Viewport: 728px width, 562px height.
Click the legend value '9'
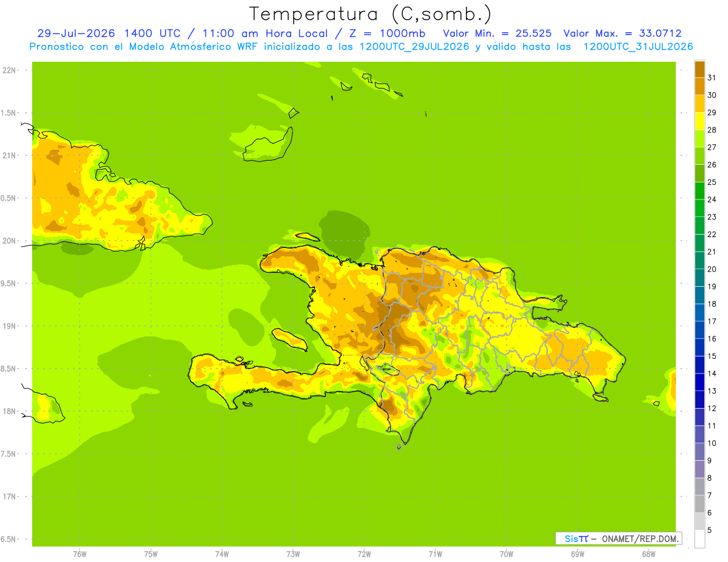pos(709,461)
